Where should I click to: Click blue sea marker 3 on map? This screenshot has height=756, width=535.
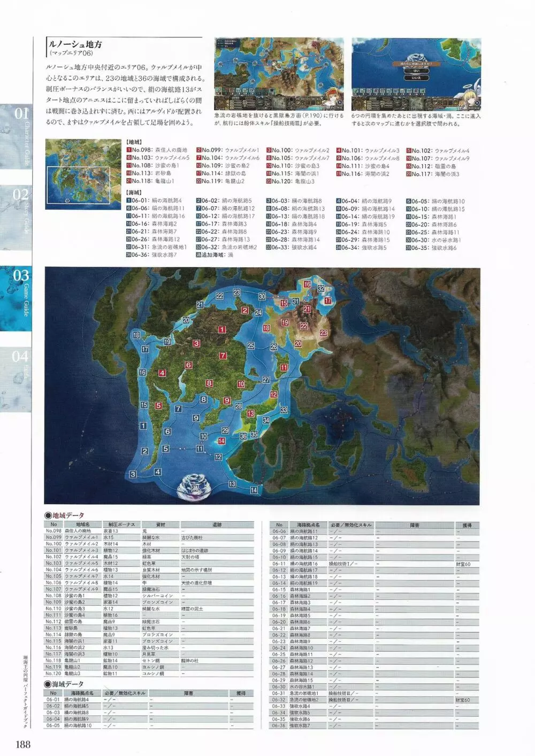click(x=133, y=474)
